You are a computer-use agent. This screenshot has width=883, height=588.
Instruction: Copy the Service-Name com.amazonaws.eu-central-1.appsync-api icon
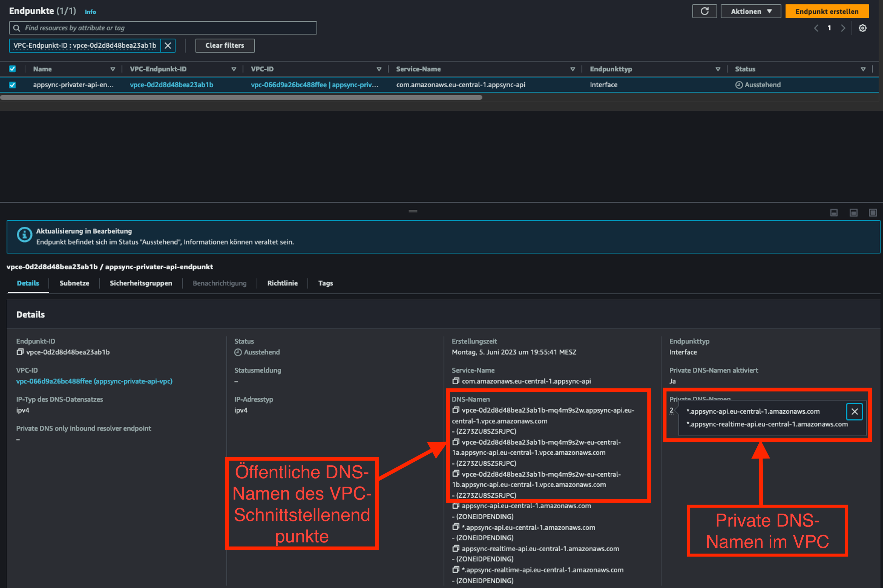pos(455,381)
